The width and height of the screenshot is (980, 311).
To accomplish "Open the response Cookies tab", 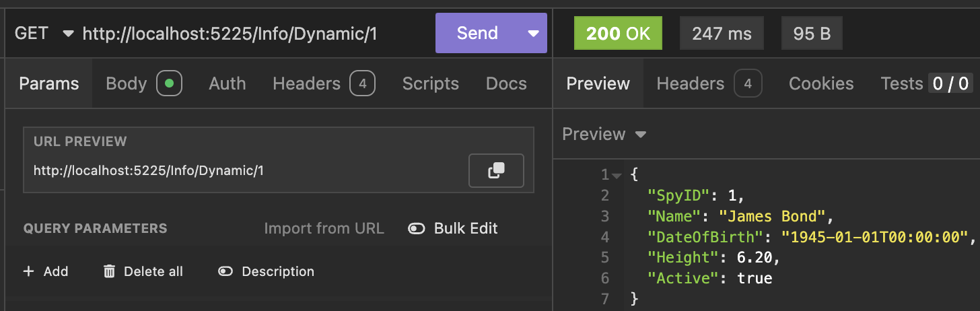I will (x=820, y=83).
